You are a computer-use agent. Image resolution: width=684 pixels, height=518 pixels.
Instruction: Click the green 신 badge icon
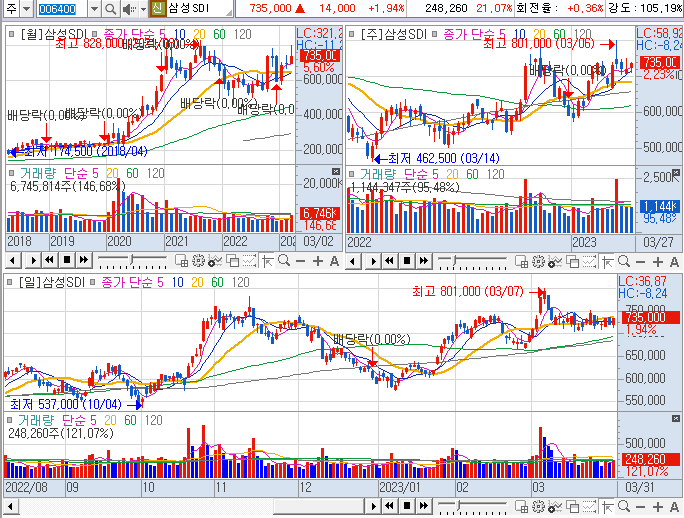157,8
